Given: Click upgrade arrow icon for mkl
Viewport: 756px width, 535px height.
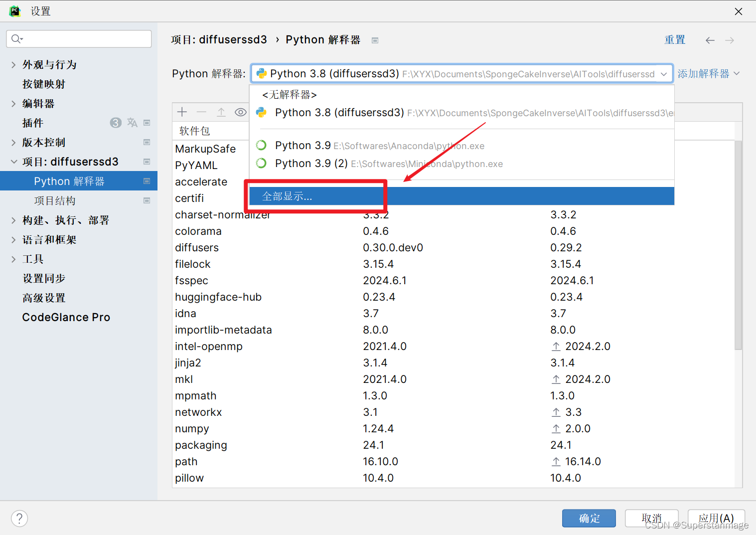Looking at the screenshot, I should point(556,379).
